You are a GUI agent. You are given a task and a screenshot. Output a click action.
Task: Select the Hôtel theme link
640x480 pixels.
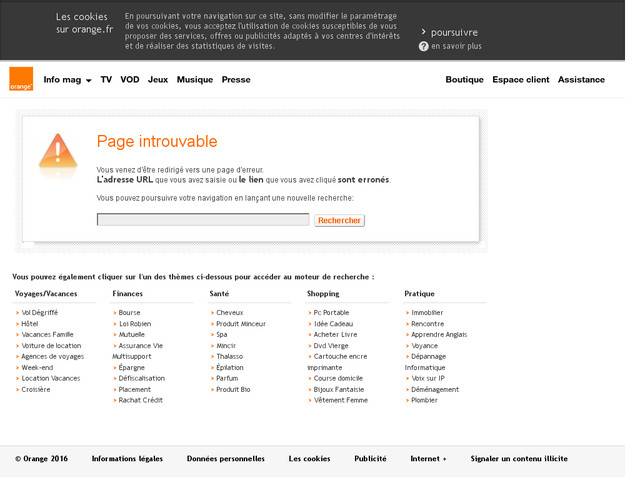pyautogui.click(x=29, y=324)
